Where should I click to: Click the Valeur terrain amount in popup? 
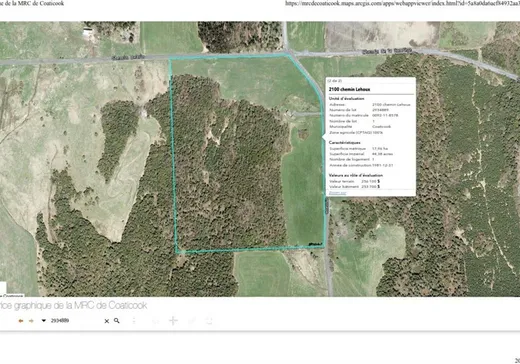[x=370, y=181]
